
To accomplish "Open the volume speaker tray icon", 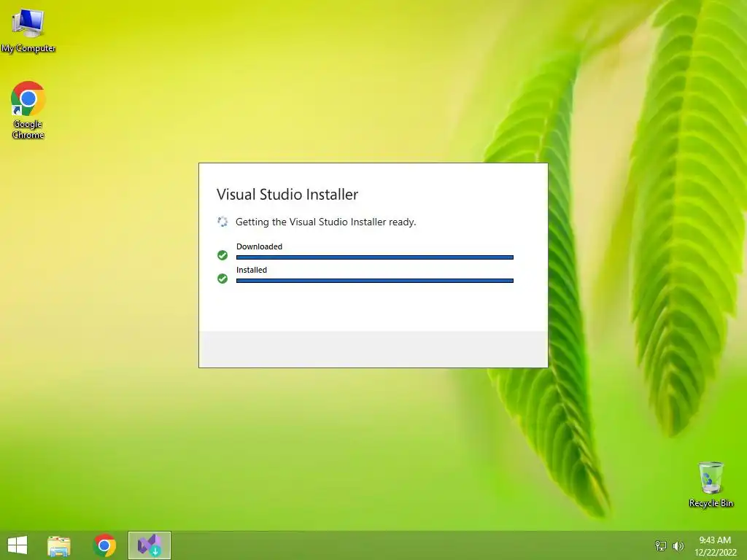I will click(x=678, y=545).
